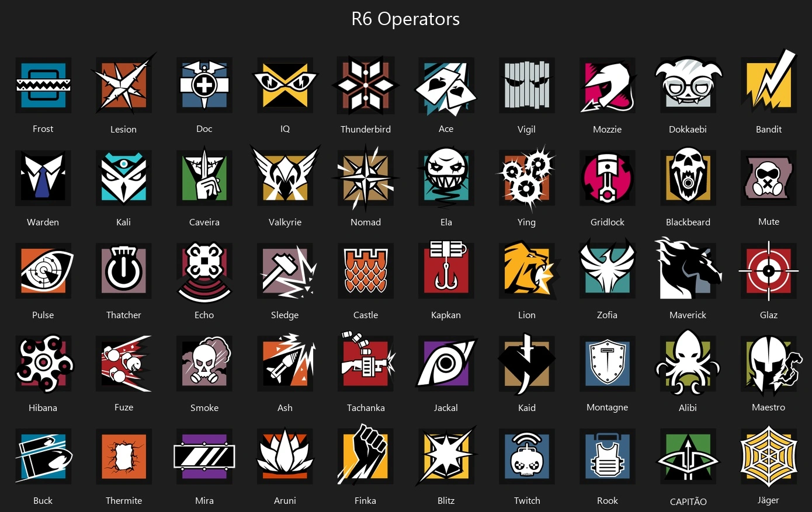Pick the Mira operator icon
The image size is (812, 512).
coord(204,457)
